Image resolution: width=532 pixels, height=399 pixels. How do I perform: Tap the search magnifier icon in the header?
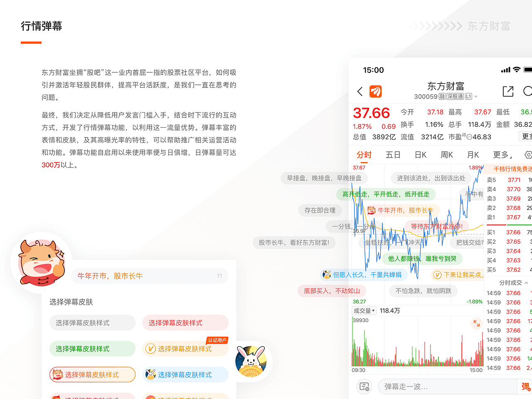(x=528, y=91)
